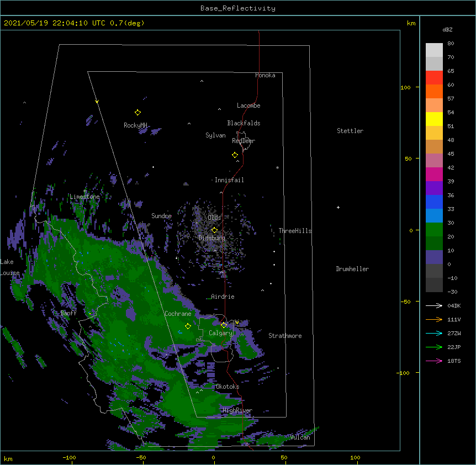Select the red 65 dBZ color swatch
Image resolution: width=476 pixels, height=465 pixels.
click(434, 77)
